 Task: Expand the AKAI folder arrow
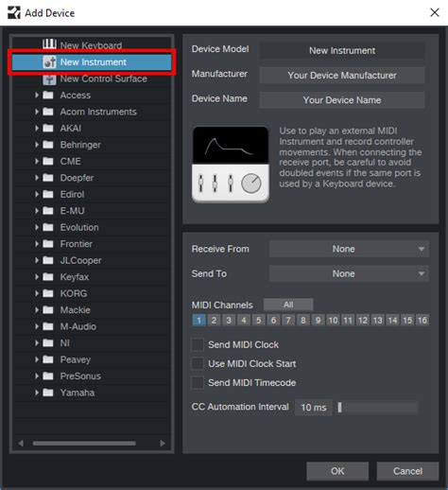[37, 128]
